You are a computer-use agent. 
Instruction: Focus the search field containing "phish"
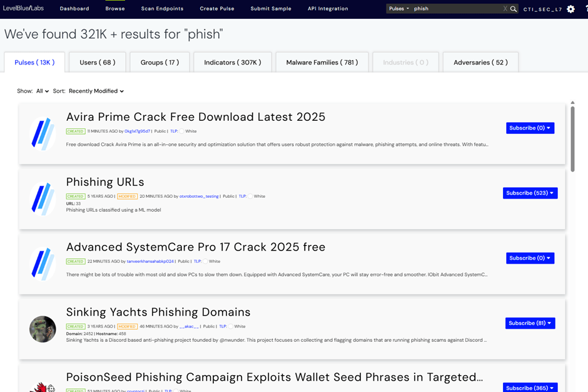pyautogui.click(x=457, y=9)
